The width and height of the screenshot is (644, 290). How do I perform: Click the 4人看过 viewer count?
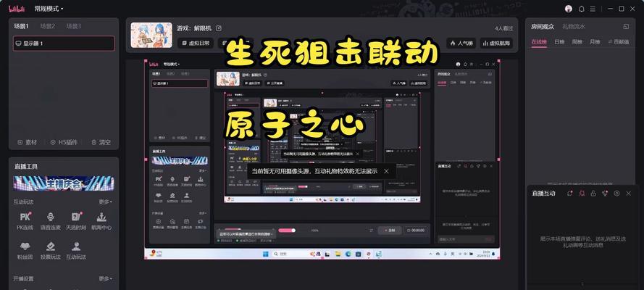[504, 28]
